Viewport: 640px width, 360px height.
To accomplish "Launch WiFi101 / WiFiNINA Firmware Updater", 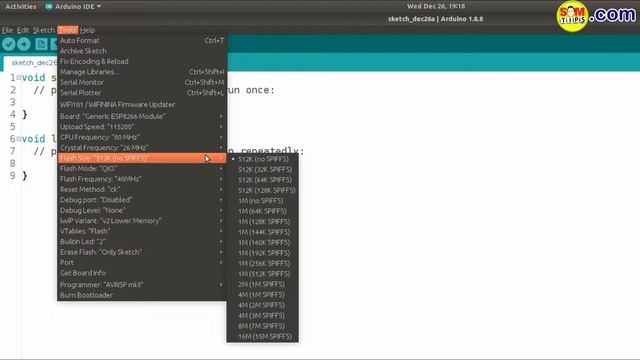I will point(142,104).
